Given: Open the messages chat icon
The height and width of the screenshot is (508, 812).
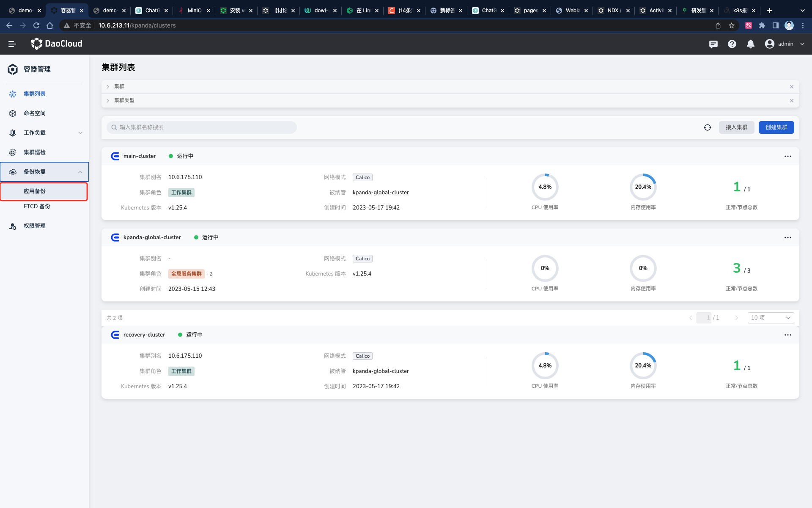Looking at the screenshot, I should [713, 44].
